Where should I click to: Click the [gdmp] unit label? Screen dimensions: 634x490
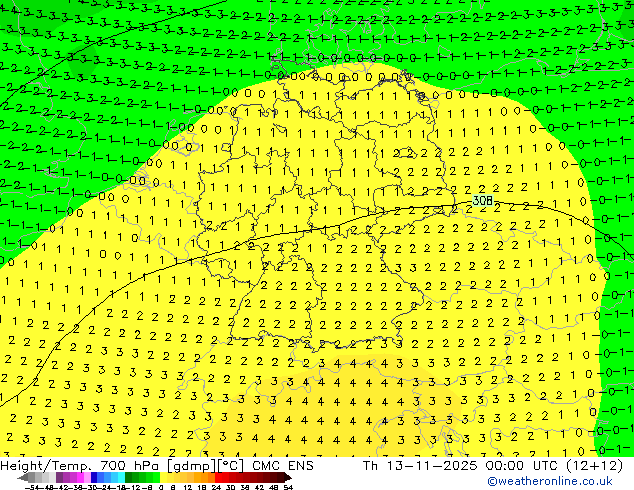[192, 466]
